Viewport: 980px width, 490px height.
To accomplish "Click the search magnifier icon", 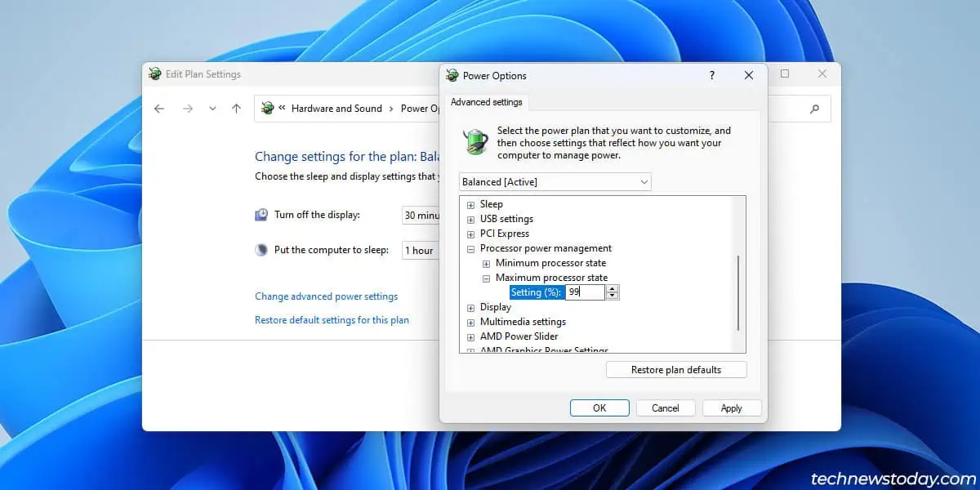I will [814, 109].
